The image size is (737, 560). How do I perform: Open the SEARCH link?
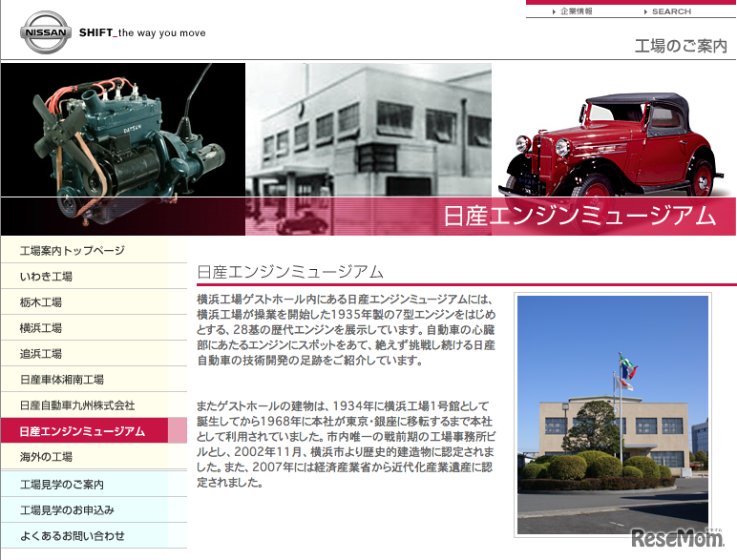pos(671,11)
